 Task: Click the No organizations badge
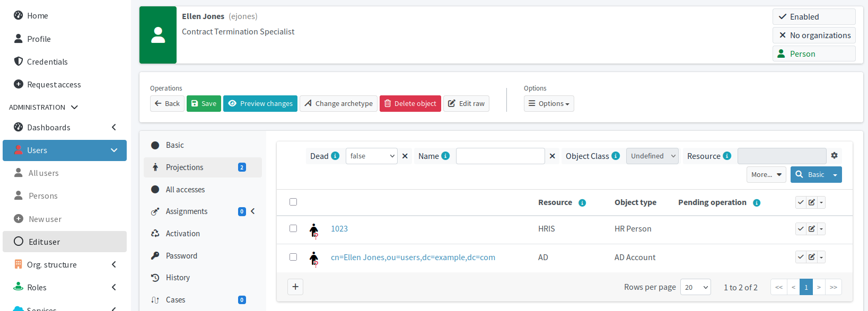[x=814, y=35]
